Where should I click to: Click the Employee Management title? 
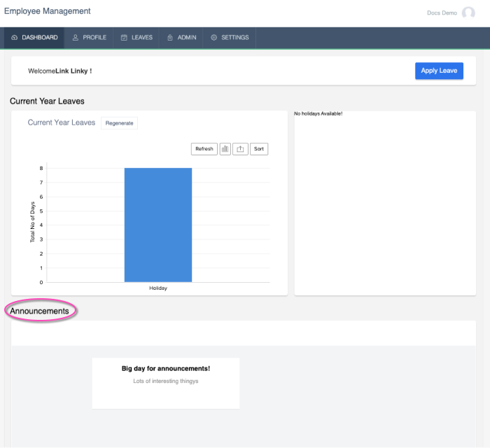pyautogui.click(x=47, y=11)
